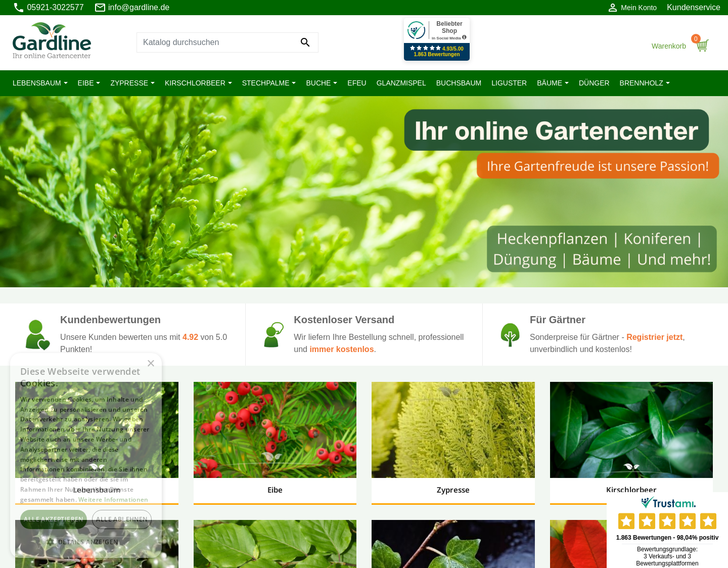728x568 pixels.
Task: Open the shopping cart icon
Action: (702, 45)
